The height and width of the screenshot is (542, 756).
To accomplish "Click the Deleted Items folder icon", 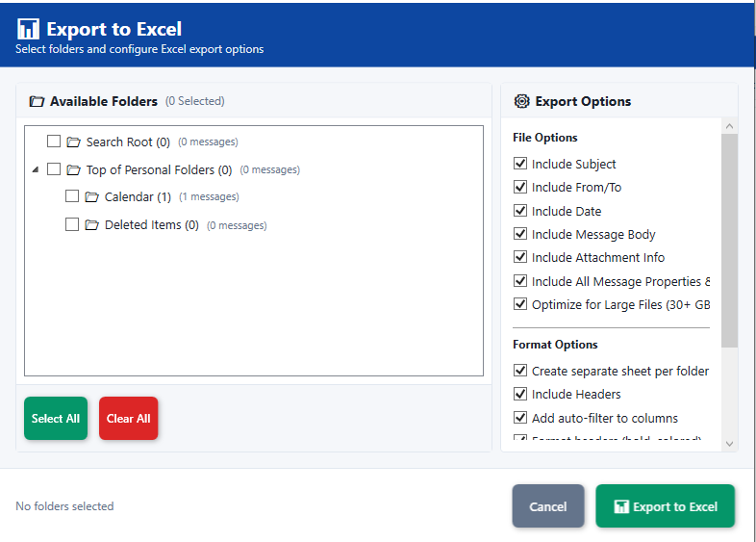I will (x=91, y=225).
